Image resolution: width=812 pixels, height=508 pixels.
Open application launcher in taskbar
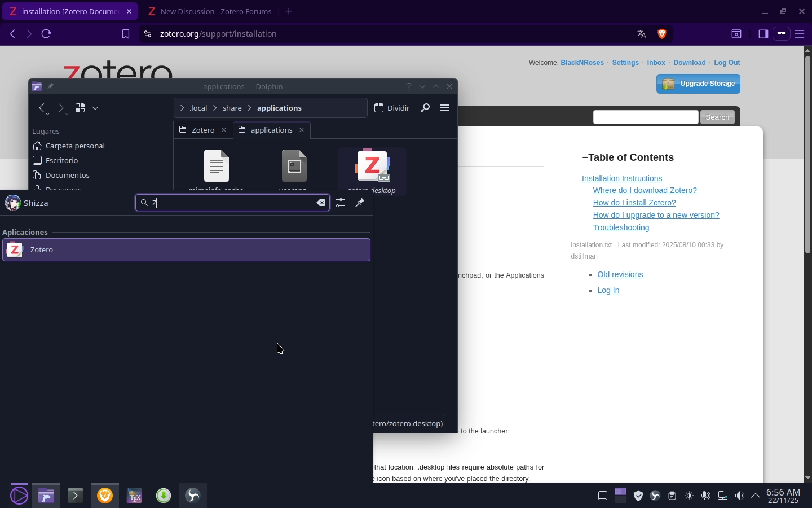(19, 496)
